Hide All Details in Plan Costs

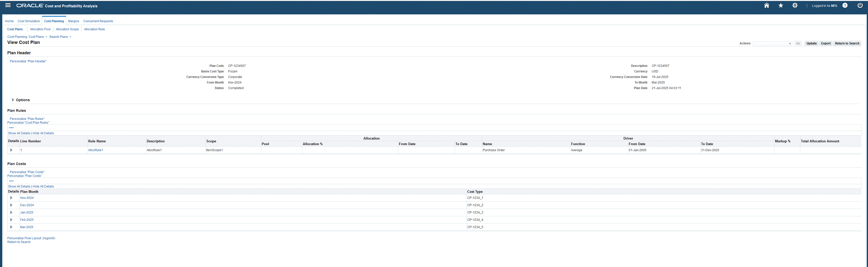[43, 186]
